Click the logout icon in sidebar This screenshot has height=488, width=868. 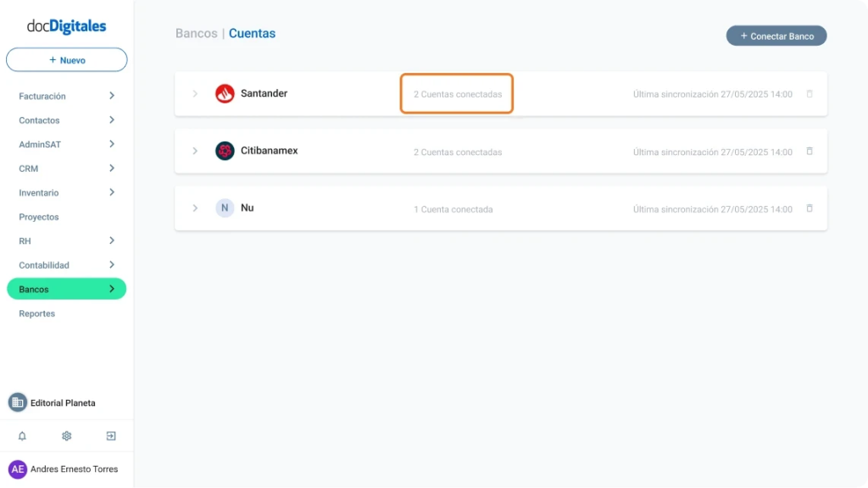tap(110, 436)
